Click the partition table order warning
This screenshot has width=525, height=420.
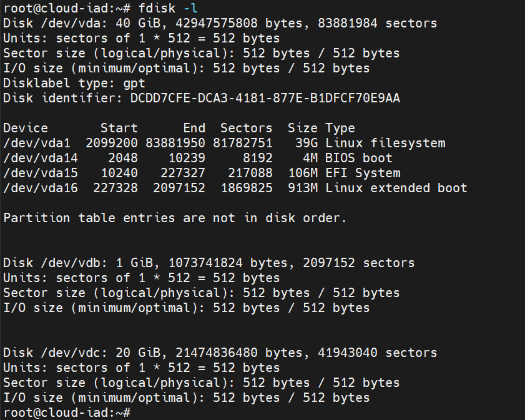(x=174, y=218)
